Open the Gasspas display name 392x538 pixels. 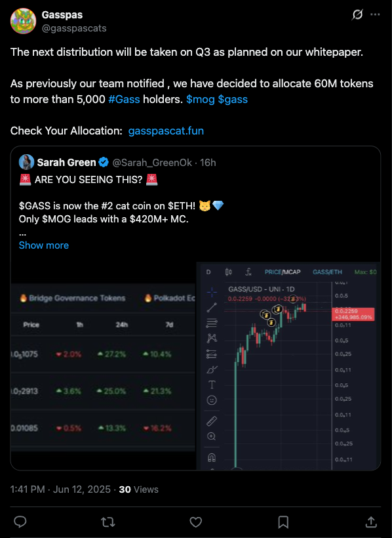pyautogui.click(x=62, y=14)
